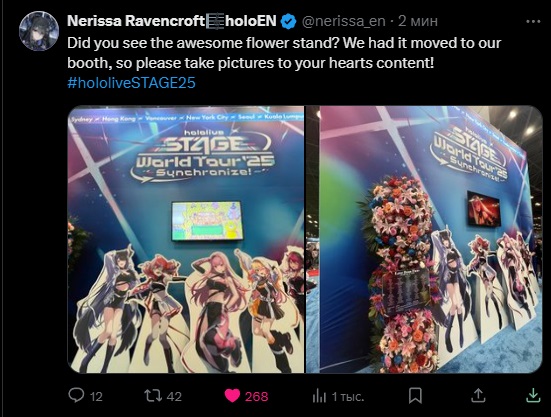
Task: Open the right flower stand photo
Action: click(424, 239)
